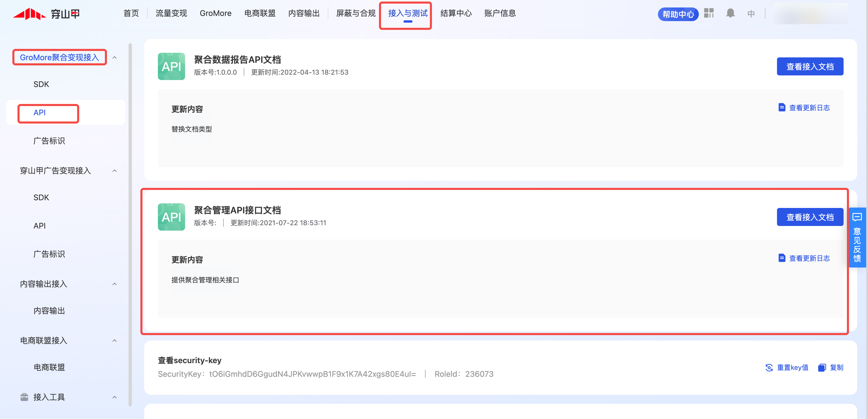The image size is (868, 419).
Task: Collapse the 内容输出接入 section
Action: click(x=115, y=284)
